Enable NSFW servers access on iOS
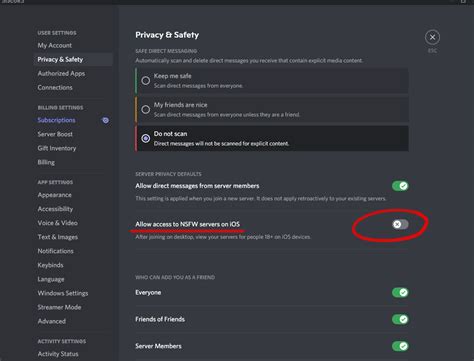The width and height of the screenshot is (474, 361). [400, 224]
